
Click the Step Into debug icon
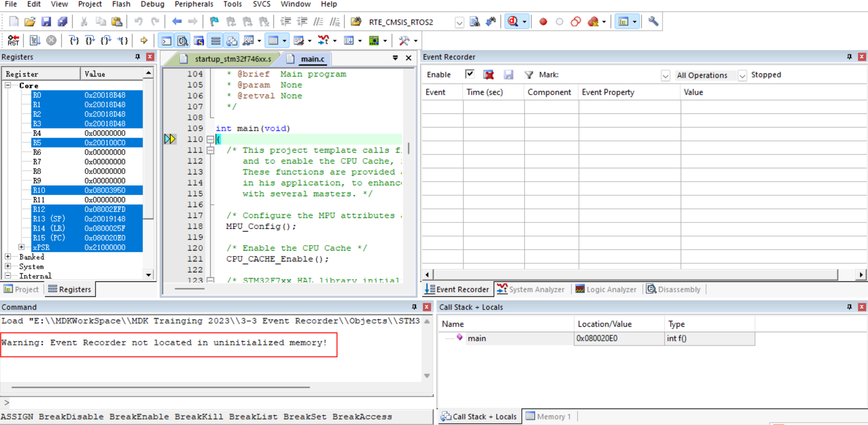(74, 41)
